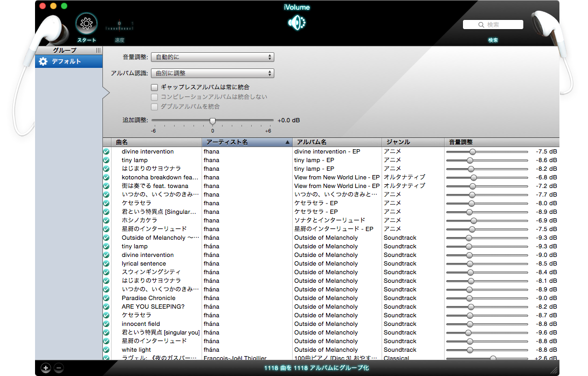Click the checkmark icon for kotonoha breakdown row

pyautogui.click(x=107, y=177)
